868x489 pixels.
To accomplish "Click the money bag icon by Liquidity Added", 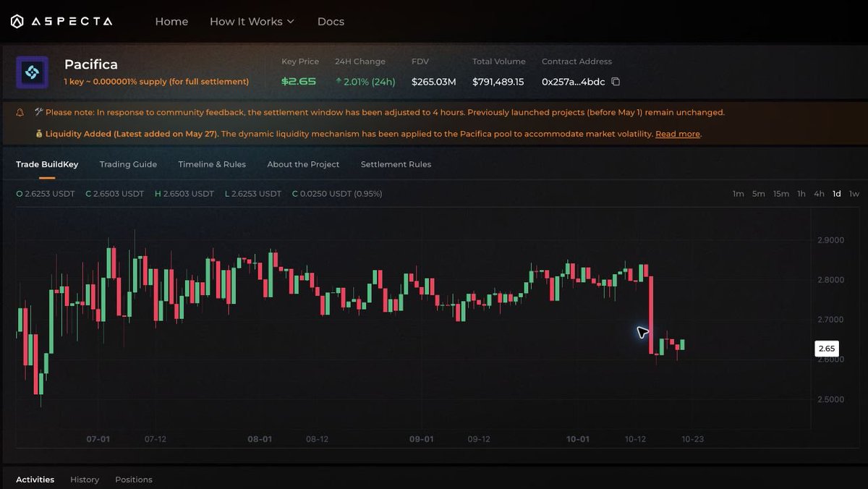I will pos(39,134).
